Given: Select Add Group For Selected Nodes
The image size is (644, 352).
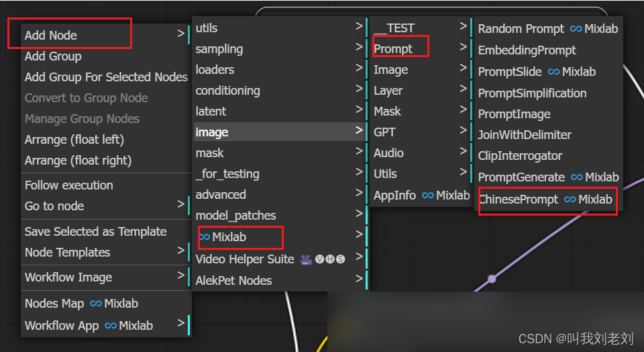Looking at the screenshot, I should click(x=106, y=77).
